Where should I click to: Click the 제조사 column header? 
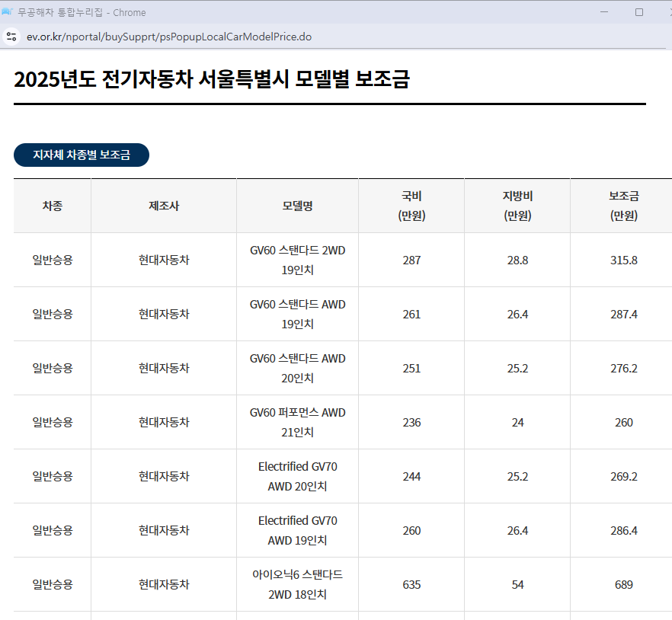tap(163, 205)
